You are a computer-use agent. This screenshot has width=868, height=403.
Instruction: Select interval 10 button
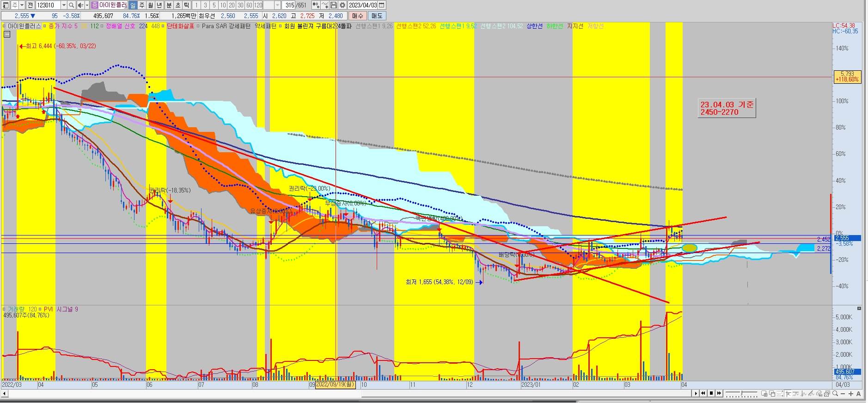(223, 5)
